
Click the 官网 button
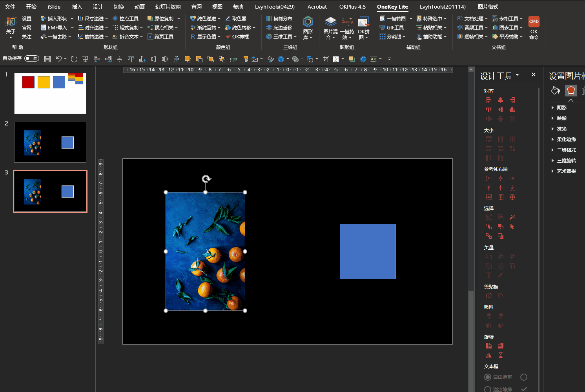click(x=27, y=27)
